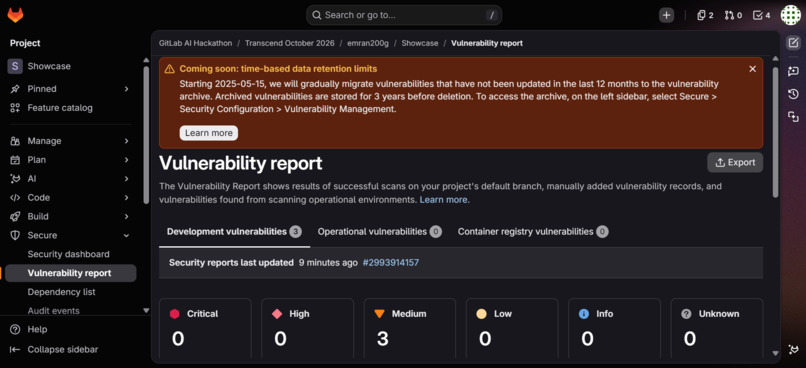Open Showcase project in sidebar
The height and width of the screenshot is (368, 806).
pos(49,66)
